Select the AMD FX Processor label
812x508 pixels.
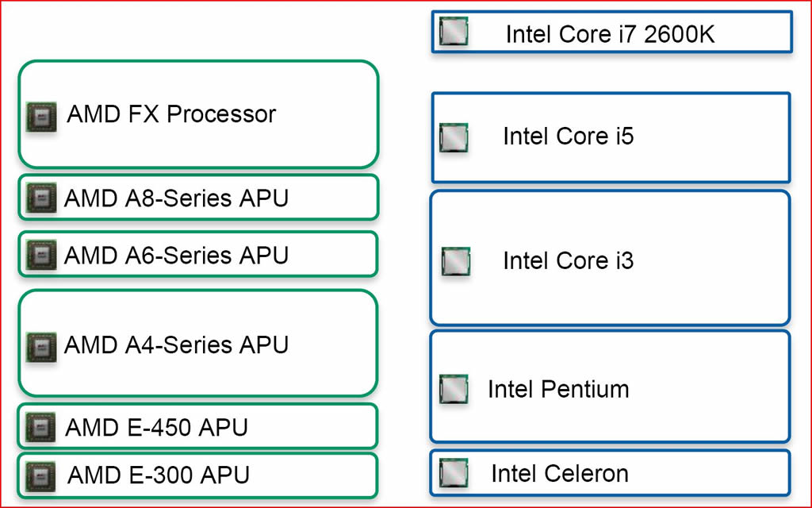pos(171,114)
